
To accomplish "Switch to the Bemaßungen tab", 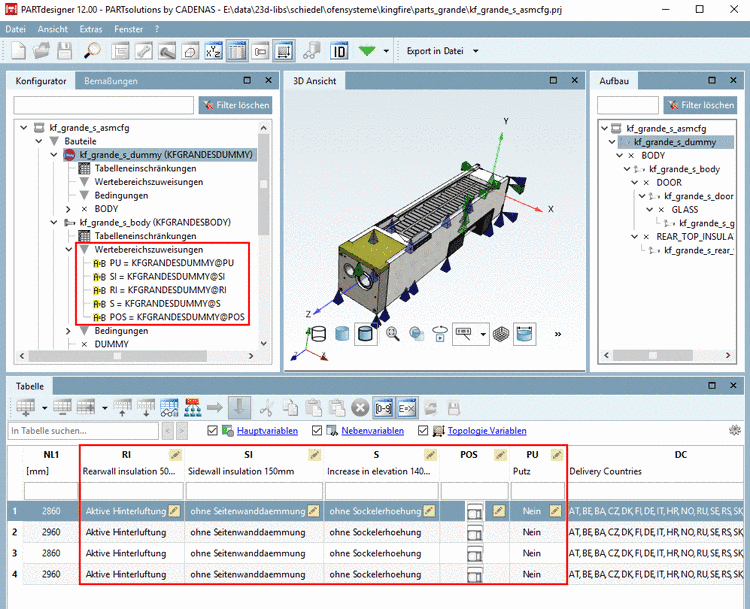I will [110, 81].
